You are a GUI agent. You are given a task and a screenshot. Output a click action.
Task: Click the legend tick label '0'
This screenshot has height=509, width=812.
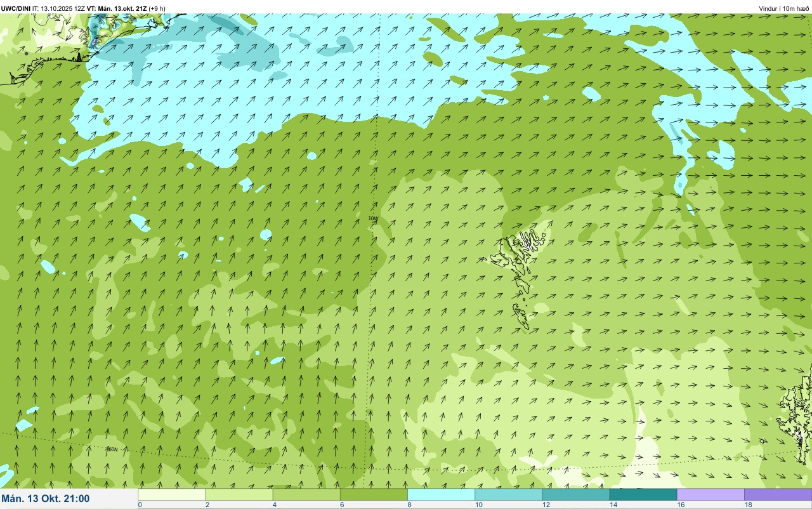140,505
